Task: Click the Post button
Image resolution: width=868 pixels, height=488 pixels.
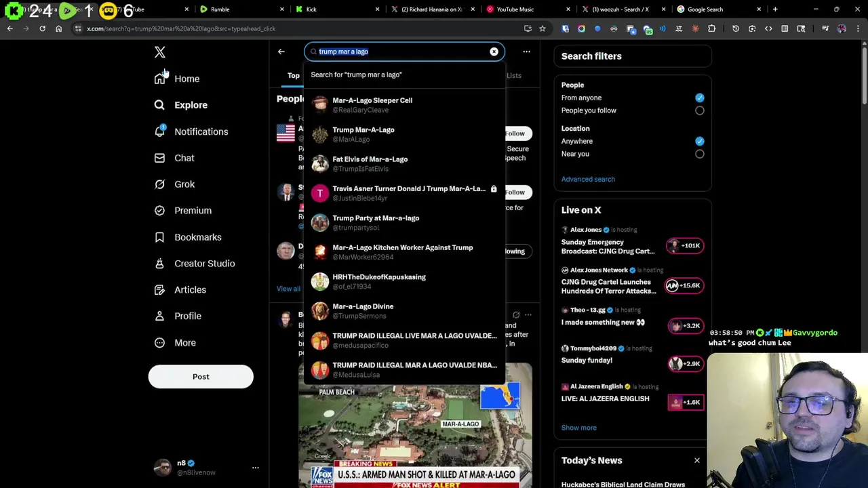Action: click(x=201, y=377)
